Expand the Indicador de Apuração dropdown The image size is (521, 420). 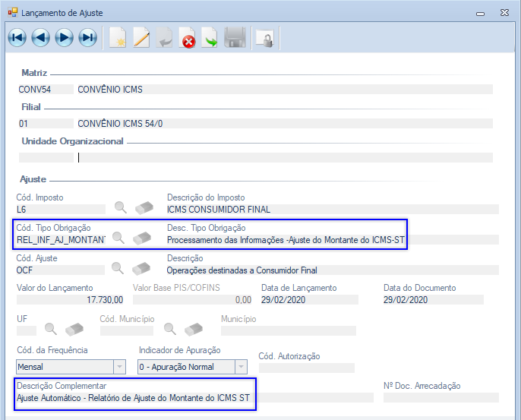pos(241,367)
